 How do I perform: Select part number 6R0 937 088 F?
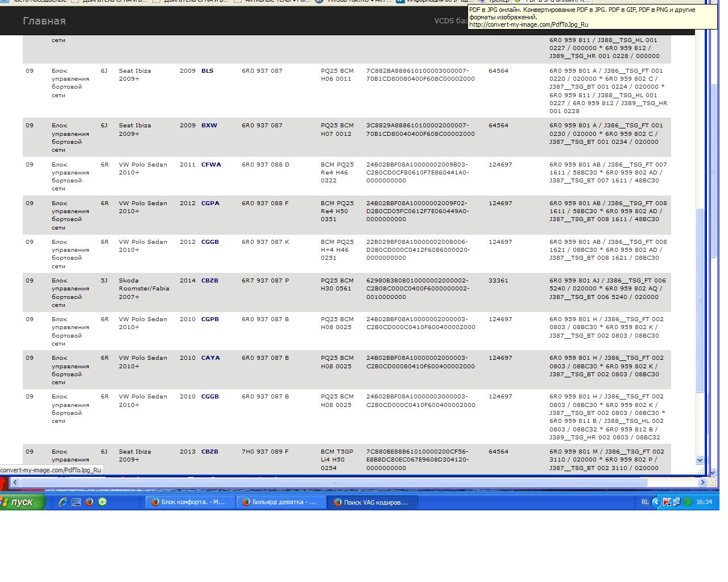click(x=265, y=203)
